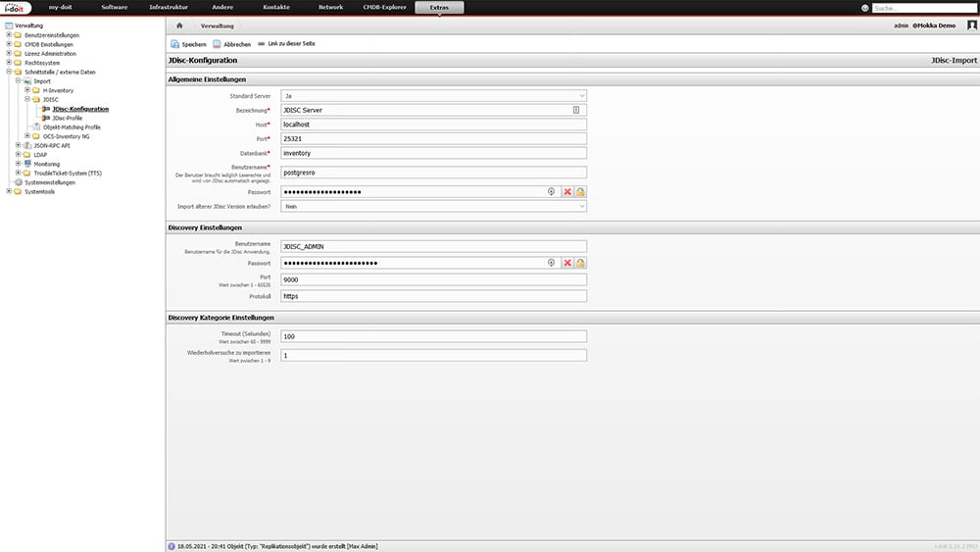Expand OCS-Inventory NG tree node
Viewport: 980px width, 552px height.
26,135
